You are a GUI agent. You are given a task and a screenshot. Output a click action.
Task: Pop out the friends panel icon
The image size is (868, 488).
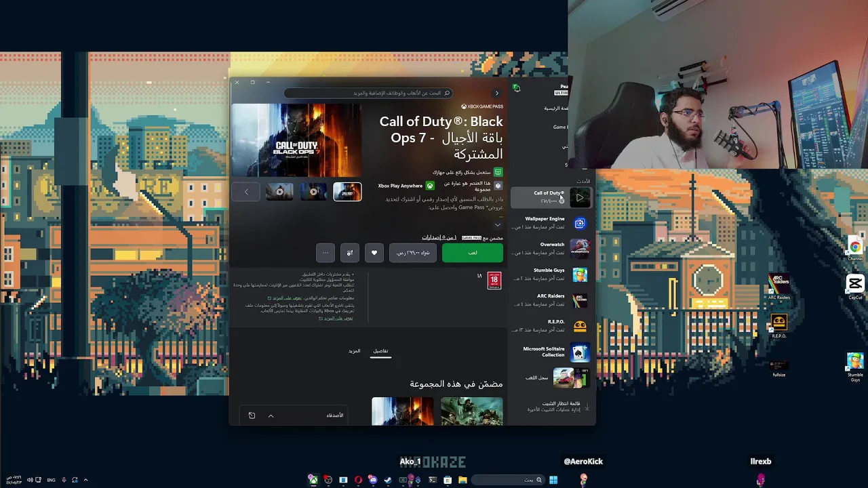pyautogui.click(x=252, y=415)
